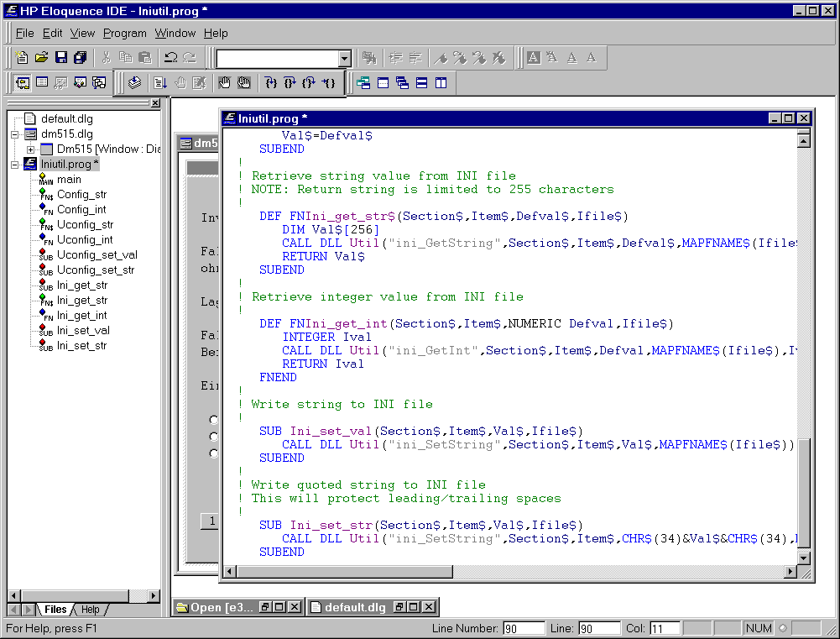Image resolution: width=840 pixels, height=639 pixels.
Task: Toggle the project workspace panel toolbar button
Action: 23,82
